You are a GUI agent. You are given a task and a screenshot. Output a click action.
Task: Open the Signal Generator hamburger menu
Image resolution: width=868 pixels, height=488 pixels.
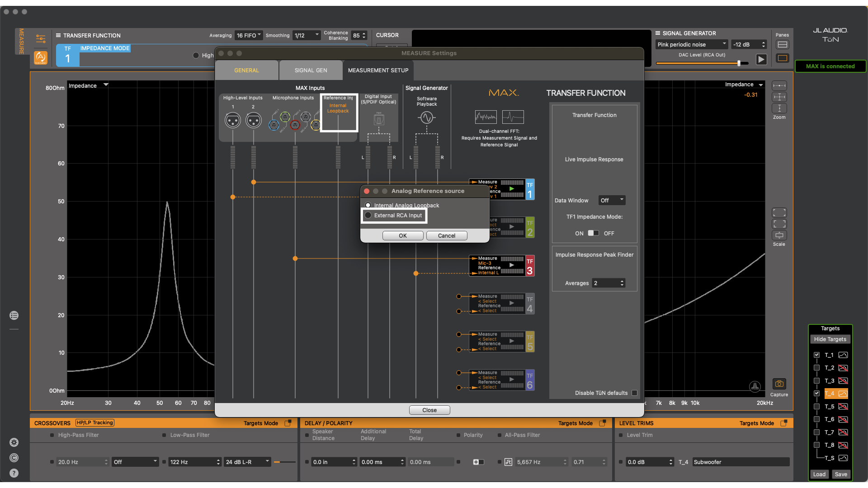pos(658,33)
